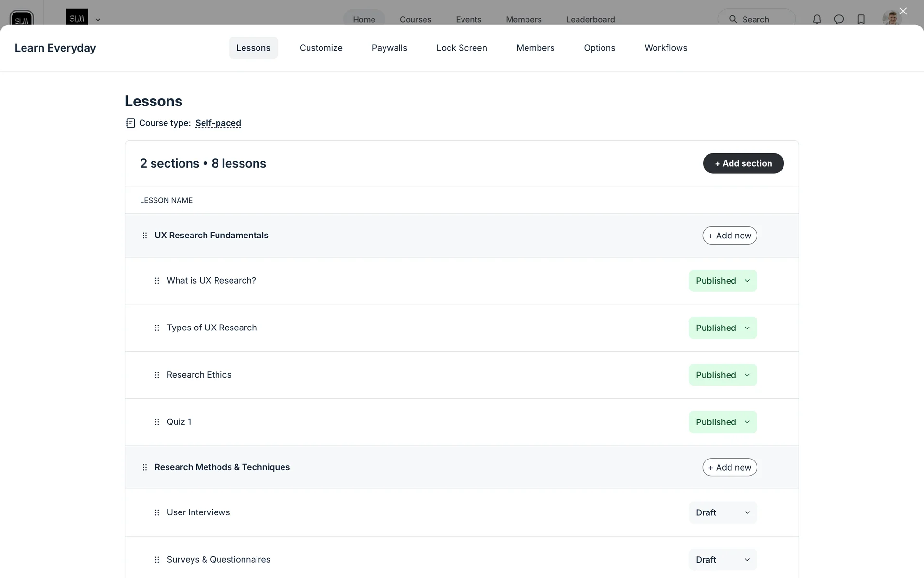Screen dimensions: 924x578
Task: Click drag handle for Research Methods & Techniques
Action: click(145, 467)
